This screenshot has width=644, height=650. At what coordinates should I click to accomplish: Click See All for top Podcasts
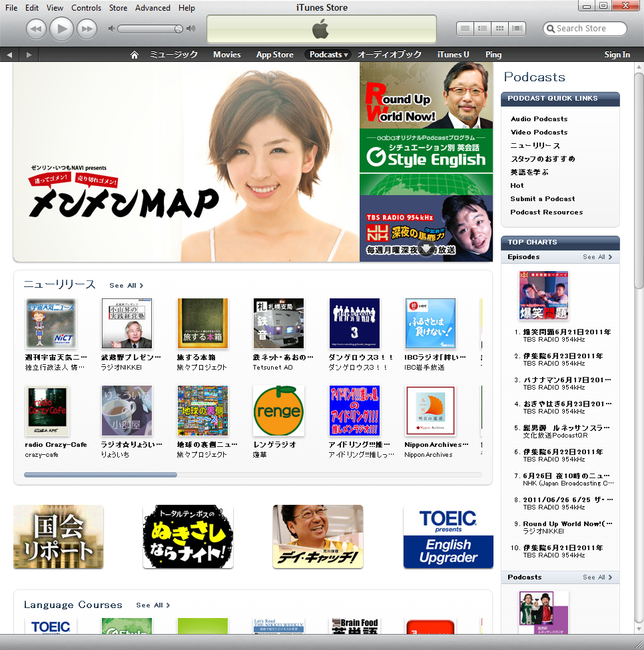597,577
